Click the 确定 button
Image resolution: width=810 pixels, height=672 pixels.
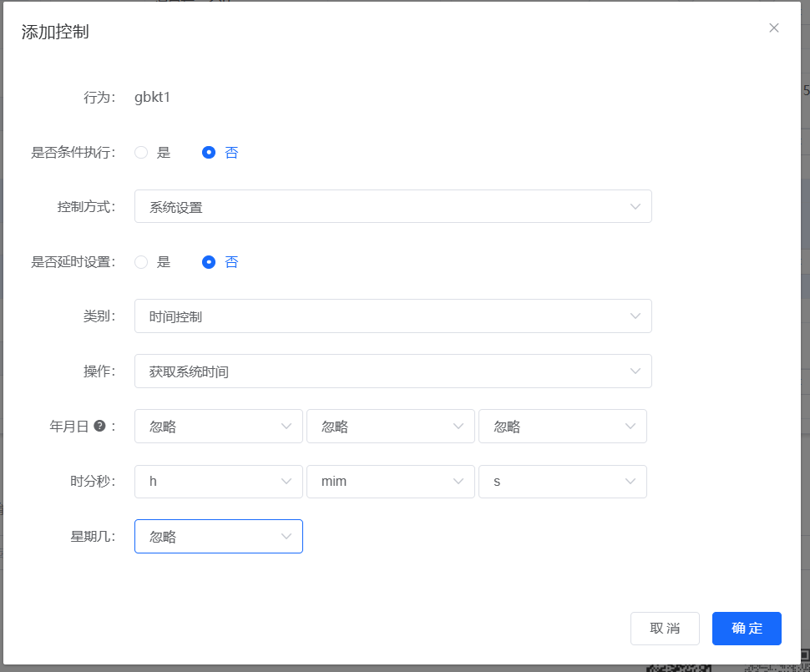click(747, 629)
